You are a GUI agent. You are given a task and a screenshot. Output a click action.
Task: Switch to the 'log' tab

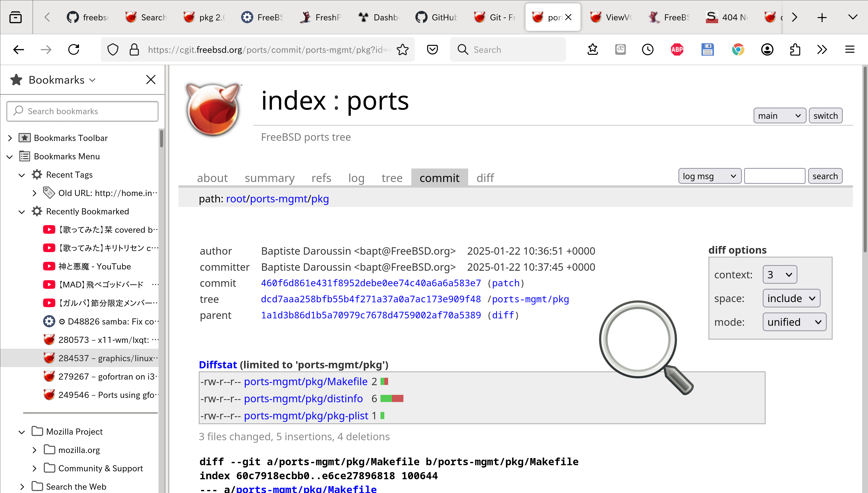coord(356,177)
